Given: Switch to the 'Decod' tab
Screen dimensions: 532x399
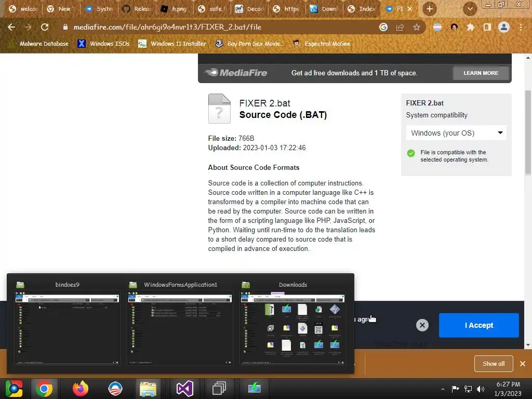Looking at the screenshot, I should pos(250,9).
